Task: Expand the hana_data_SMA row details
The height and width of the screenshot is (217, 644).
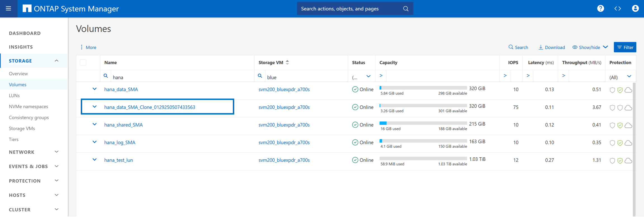Action: (x=94, y=89)
